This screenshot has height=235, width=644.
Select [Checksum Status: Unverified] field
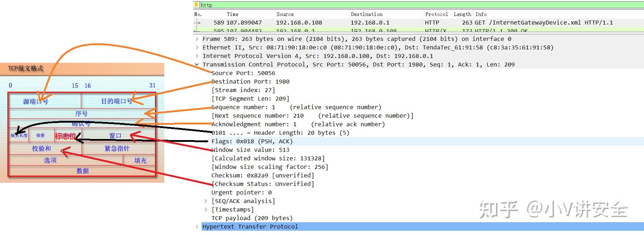(263, 184)
